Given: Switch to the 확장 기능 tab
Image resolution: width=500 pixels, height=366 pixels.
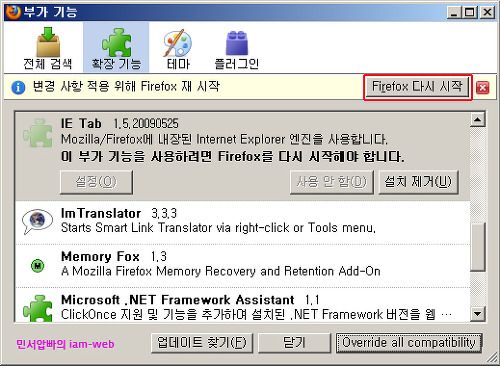Looking at the screenshot, I should (x=116, y=47).
